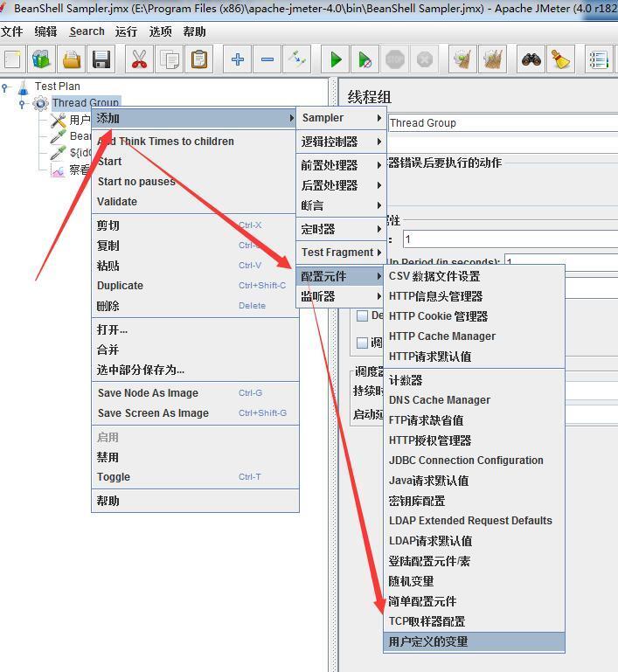The width and height of the screenshot is (618, 672).
Task: Open the Templates toolbar icon
Action: click(41, 59)
